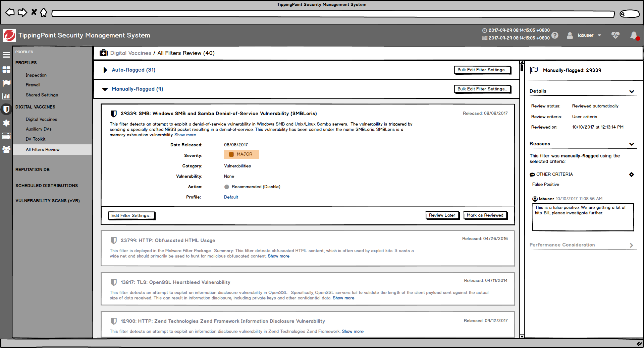This screenshot has width=644, height=348.
Task: Toggle the hamburger menu icon
Action: tap(6, 55)
